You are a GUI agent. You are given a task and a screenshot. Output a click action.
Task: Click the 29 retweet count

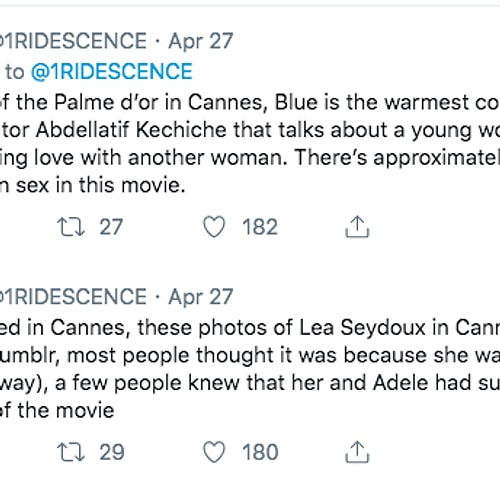[x=112, y=452]
